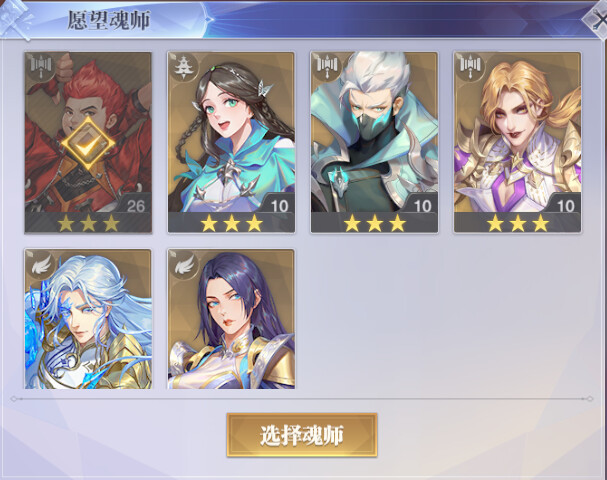Select the purple-haired woman in gold armor

tap(231, 319)
